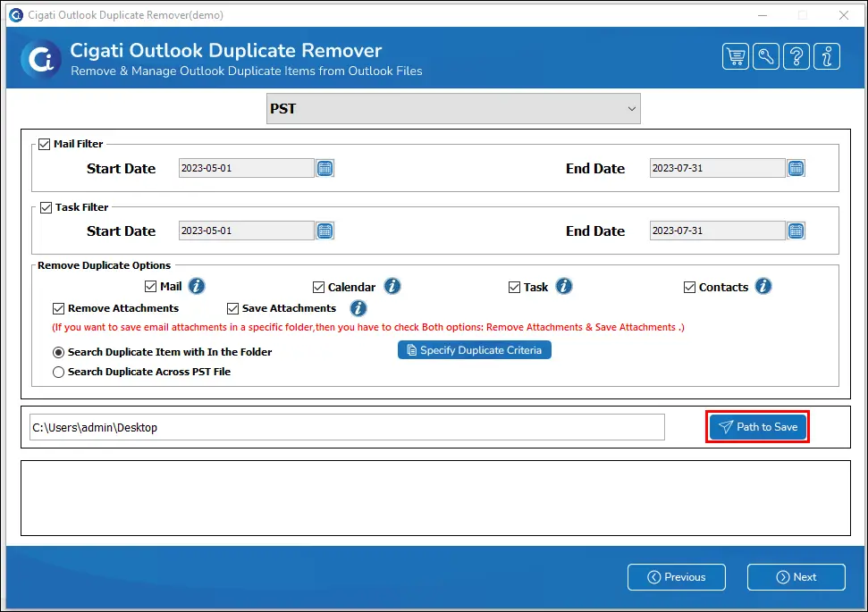Click the Specify Duplicate Criteria button
The image size is (868, 612).
(x=475, y=350)
